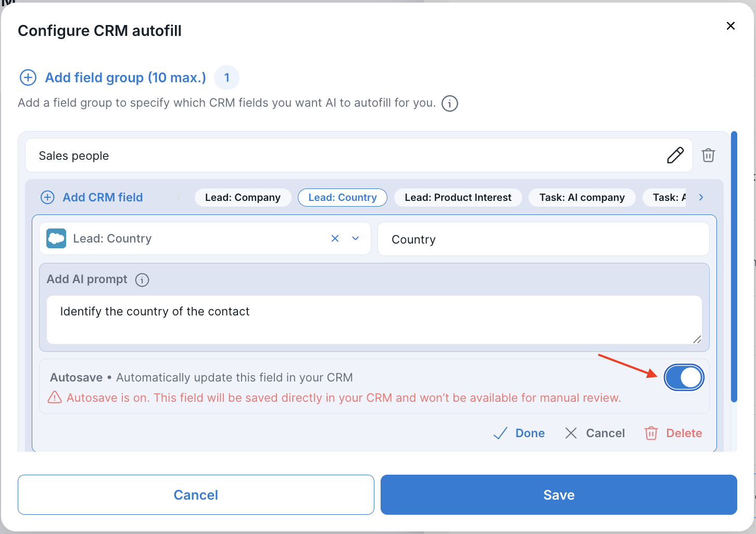Viewport: 756px width, 534px height.
Task: Click the trash icon next to Sales people
Action: point(708,155)
